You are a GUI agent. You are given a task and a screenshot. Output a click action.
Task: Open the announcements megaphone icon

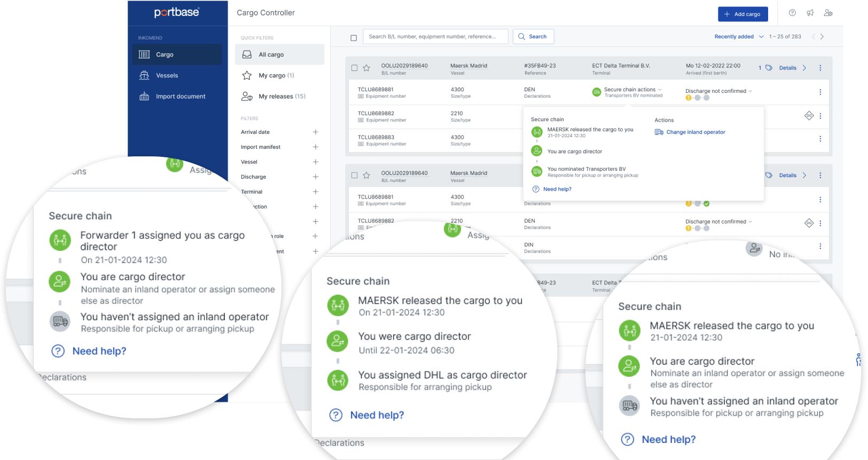point(810,13)
